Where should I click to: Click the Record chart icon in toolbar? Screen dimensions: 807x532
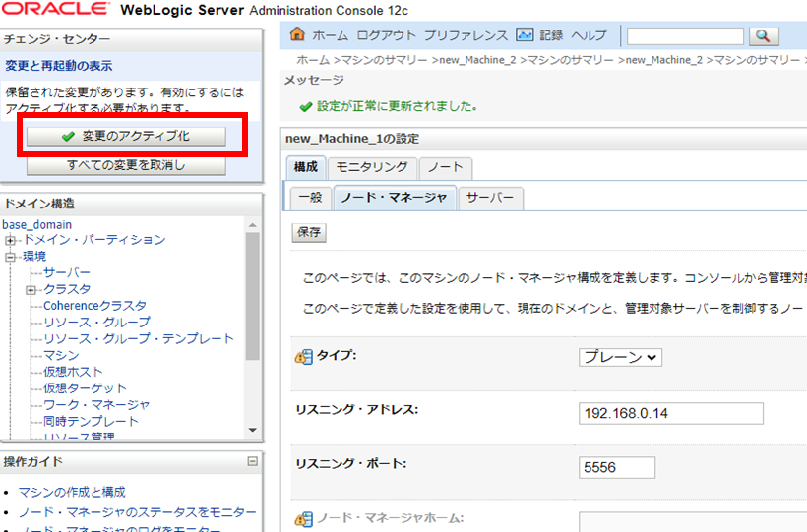click(x=525, y=35)
